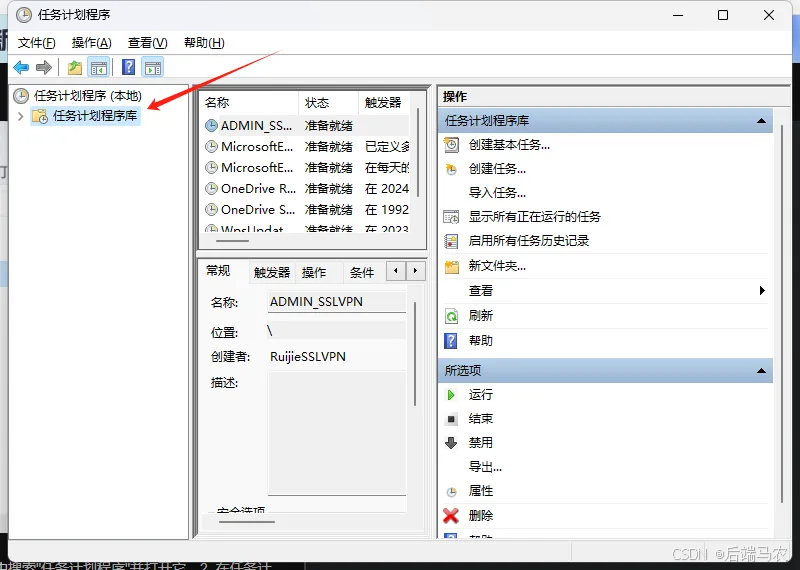Click the blue Help toolbar icon
Viewport: 800px width, 570px height.
pos(129,67)
